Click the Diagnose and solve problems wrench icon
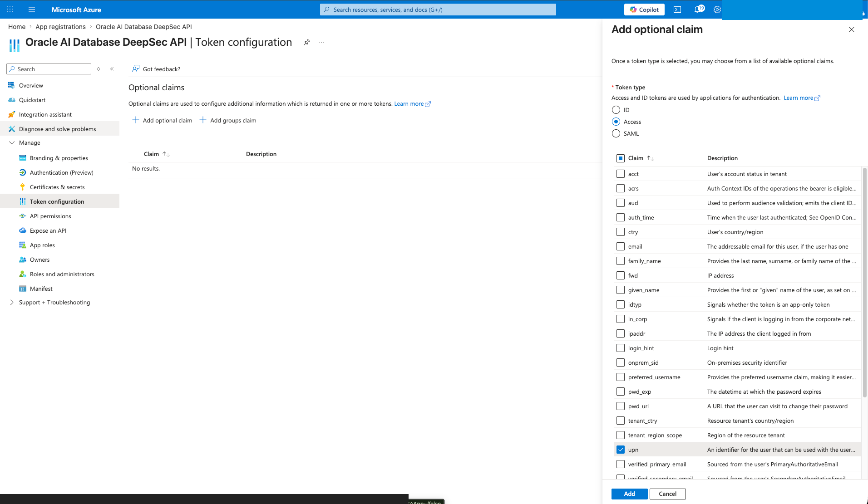 tap(11, 129)
